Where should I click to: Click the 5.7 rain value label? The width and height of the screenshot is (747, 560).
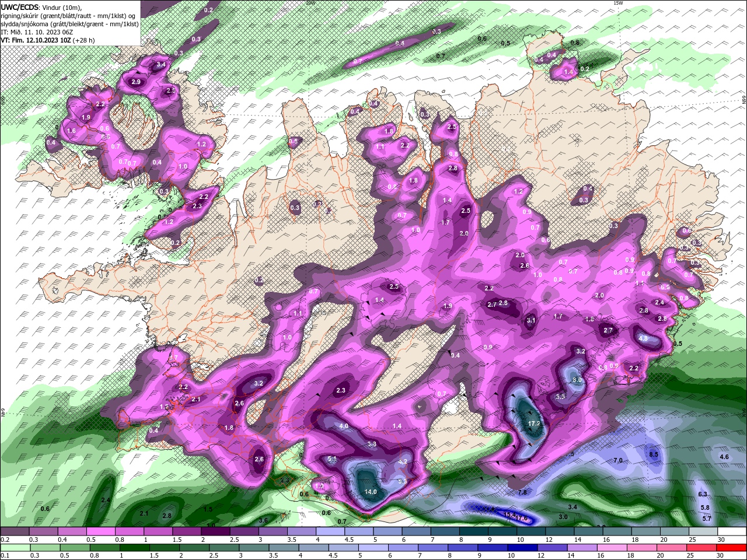707,519
